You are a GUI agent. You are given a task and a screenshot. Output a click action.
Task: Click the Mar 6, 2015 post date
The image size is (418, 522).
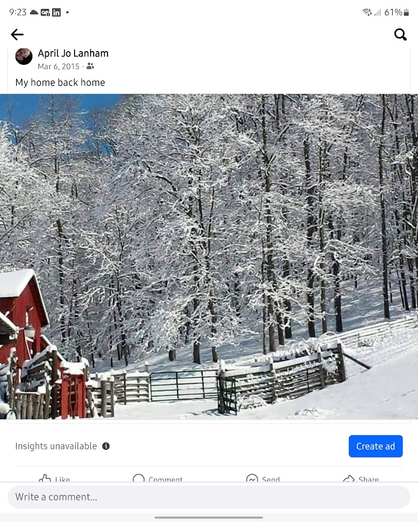pyautogui.click(x=58, y=67)
